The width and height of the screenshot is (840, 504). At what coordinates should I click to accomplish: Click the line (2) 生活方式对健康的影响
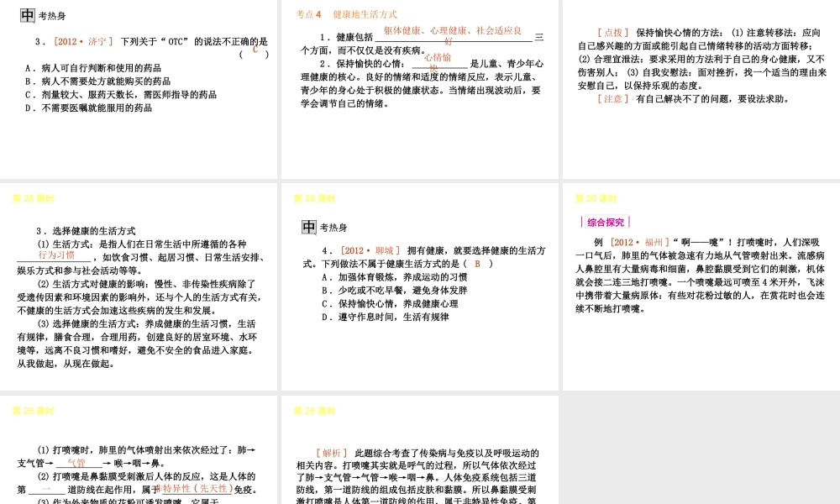pyautogui.click(x=146, y=284)
